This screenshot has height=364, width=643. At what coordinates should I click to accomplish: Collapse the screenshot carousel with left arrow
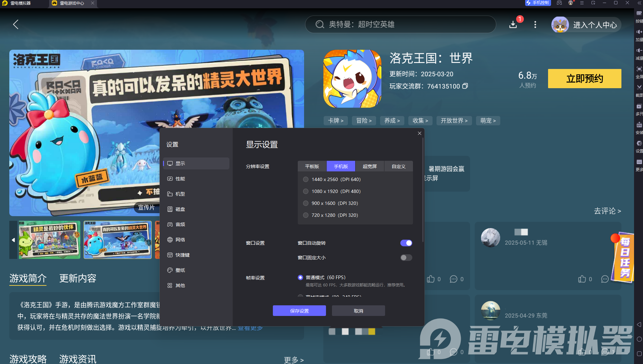coord(13,240)
